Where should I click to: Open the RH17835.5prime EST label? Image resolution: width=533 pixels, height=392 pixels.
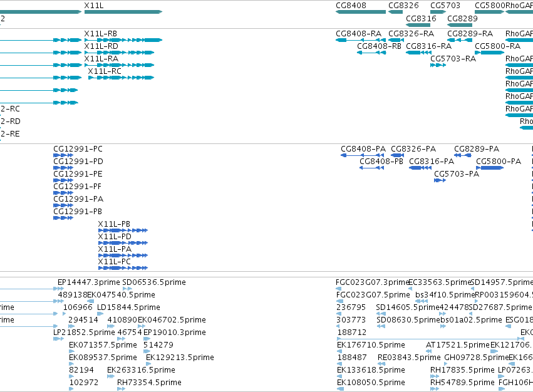pos(462,371)
